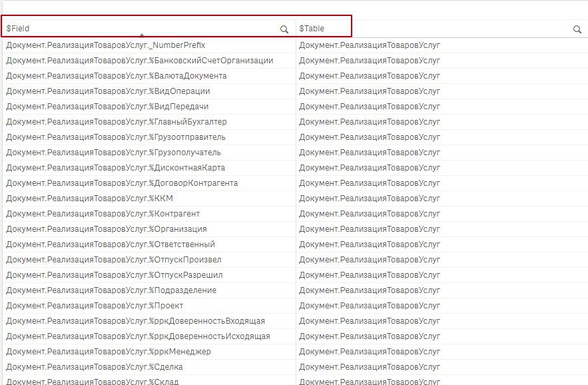Choose the $Table value in the %Грузоотправитель row

pos(370,137)
